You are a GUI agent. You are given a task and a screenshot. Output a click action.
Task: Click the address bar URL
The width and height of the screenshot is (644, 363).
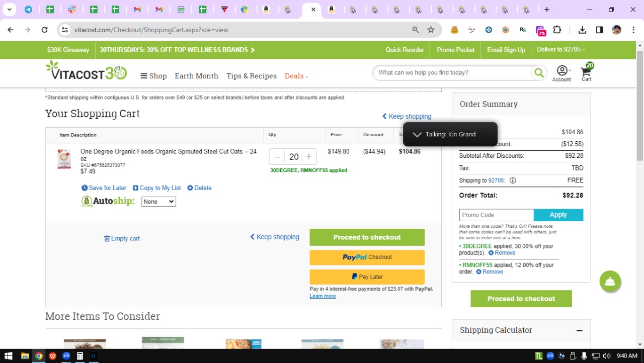151,30
